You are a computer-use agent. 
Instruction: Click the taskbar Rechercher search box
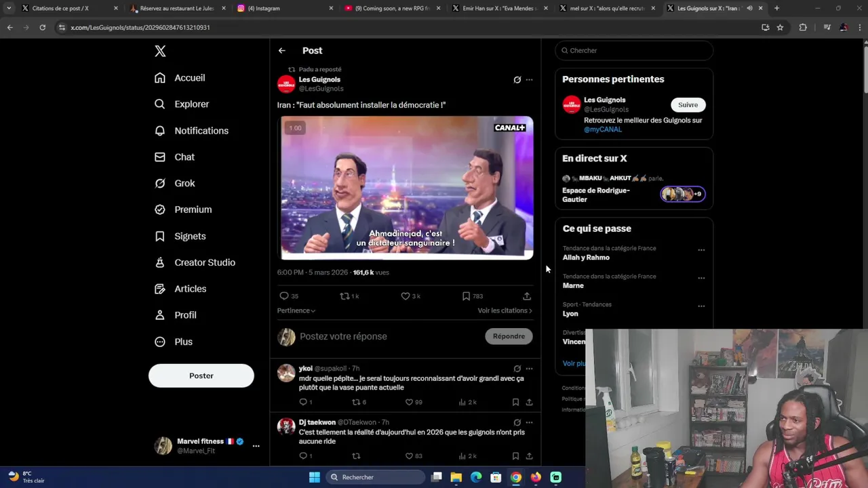coord(375,477)
